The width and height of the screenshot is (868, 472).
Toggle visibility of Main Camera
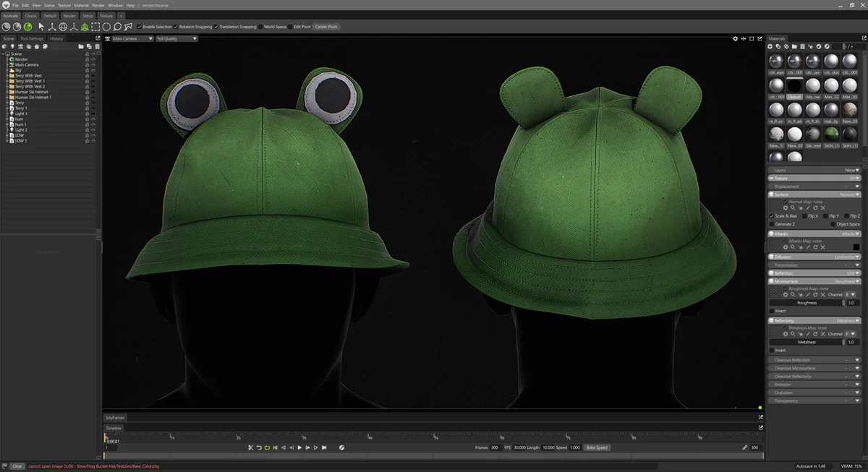93,65
